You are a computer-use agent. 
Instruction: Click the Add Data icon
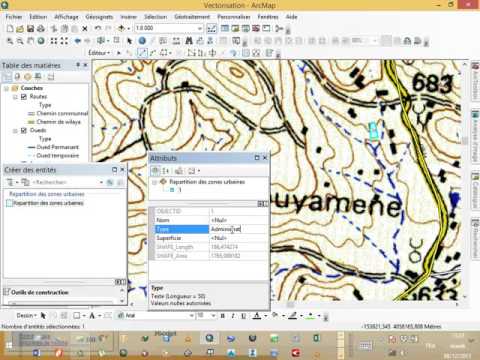tap(121, 29)
